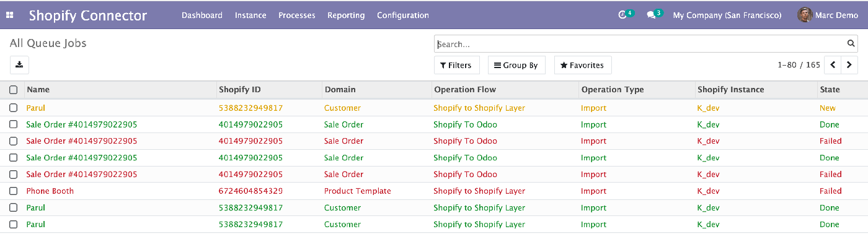Open the Dashboard menu

click(202, 15)
